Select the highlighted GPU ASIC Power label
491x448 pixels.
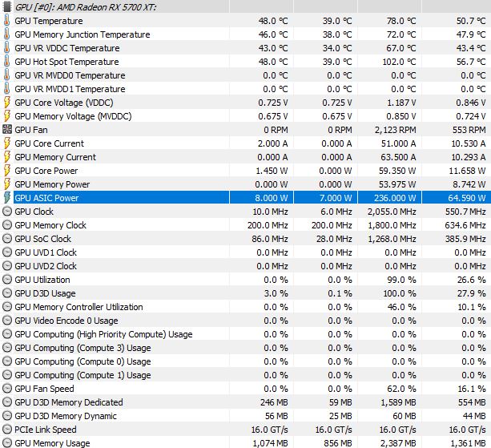pyautogui.click(x=46, y=198)
